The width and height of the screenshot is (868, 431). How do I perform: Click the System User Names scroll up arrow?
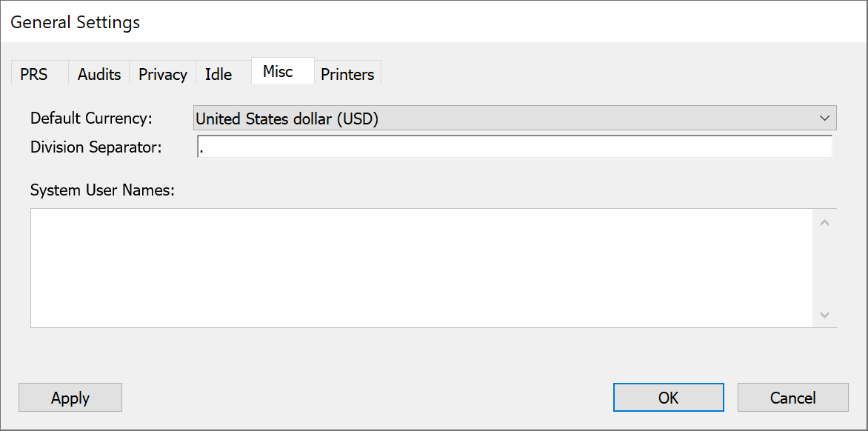pos(824,223)
